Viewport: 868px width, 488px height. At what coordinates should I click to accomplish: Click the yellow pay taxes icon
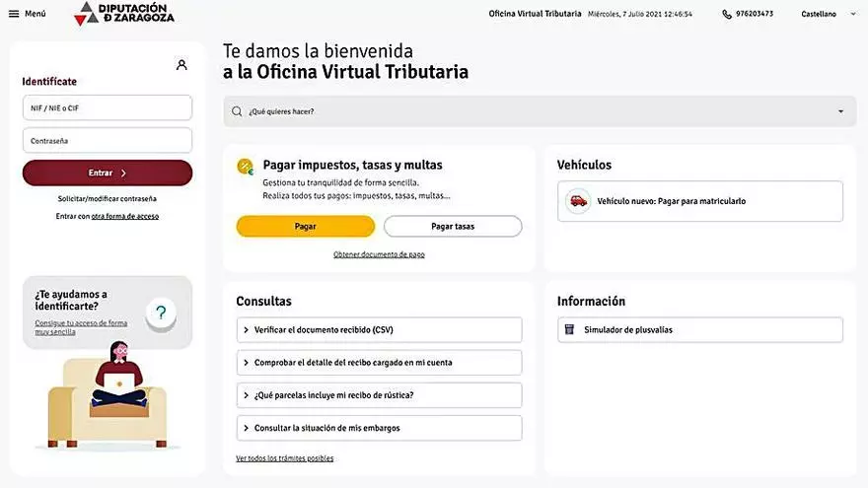click(245, 167)
